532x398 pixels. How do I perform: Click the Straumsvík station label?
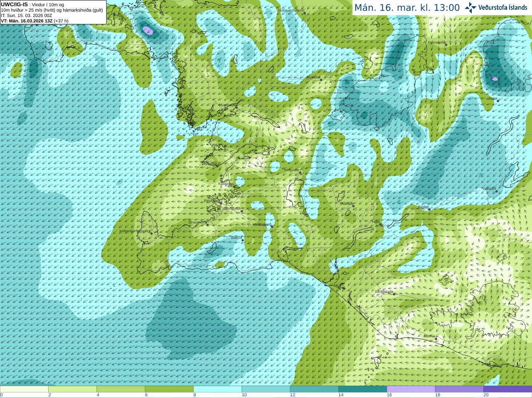tap(197, 222)
